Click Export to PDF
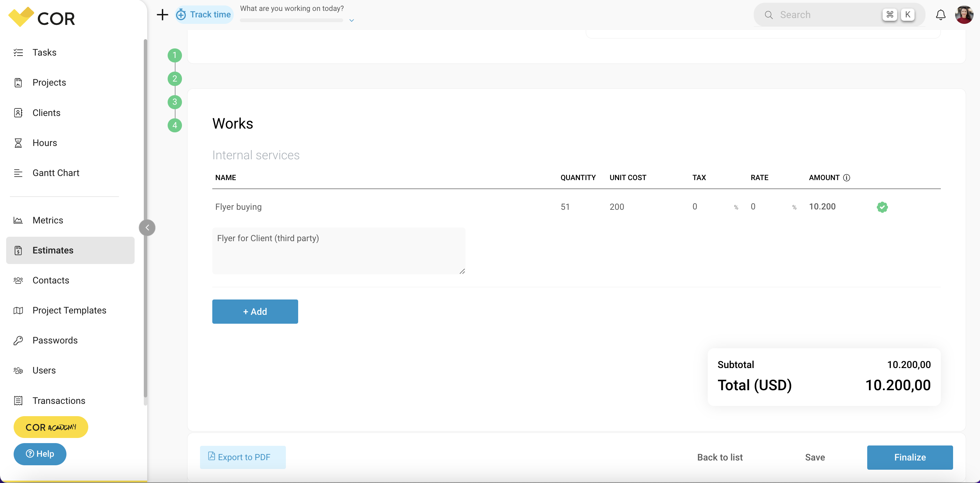This screenshot has width=980, height=483. tap(243, 457)
